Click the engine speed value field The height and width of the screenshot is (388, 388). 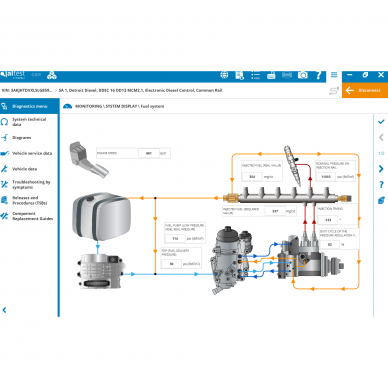(x=149, y=153)
